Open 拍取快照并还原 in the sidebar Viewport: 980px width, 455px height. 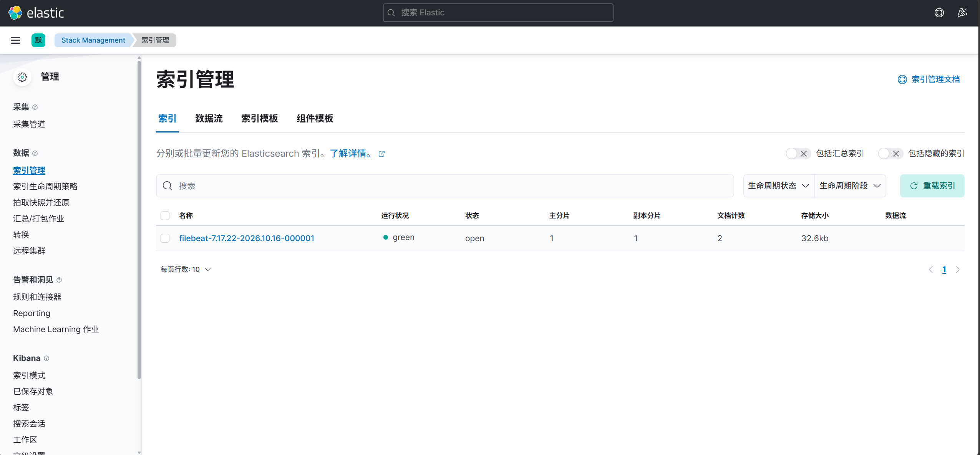tap(41, 202)
